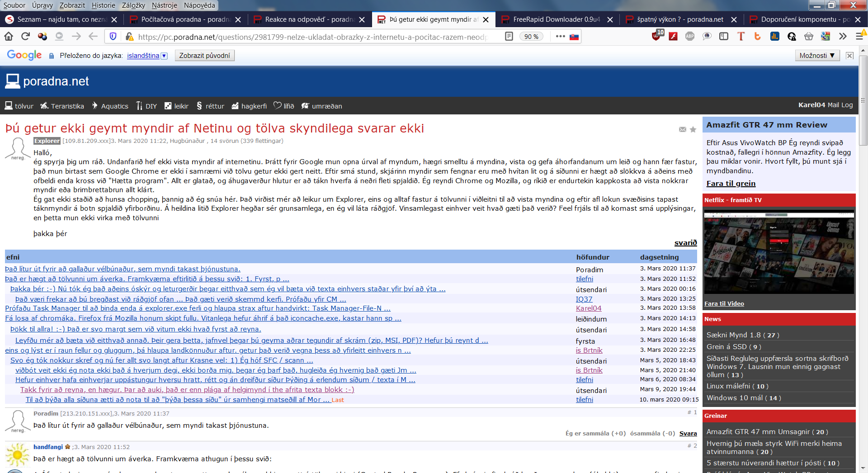This screenshot has height=473, width=868.
Task: Open IQ37 author link
Action: [584, 299]
